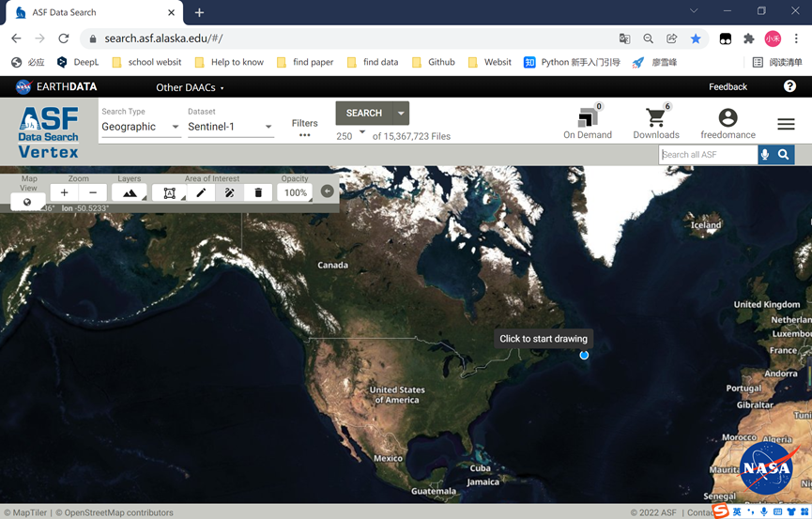Screen dimensions: 812x519
Task: Activate voice search microphone icon
Action: (765, 154)
